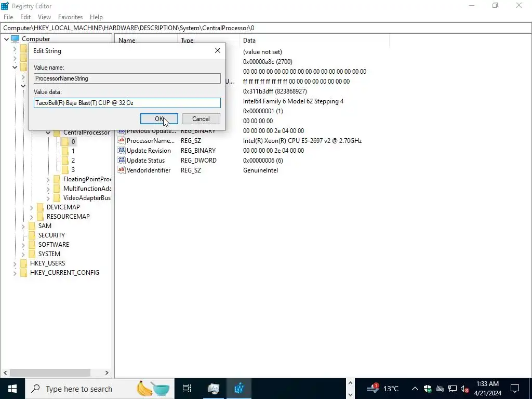Image resolution: width=532 pixels, height=399 pixels.
Task: Select the FloatingPointProcessor folder icon
Action: pos(57,179)
